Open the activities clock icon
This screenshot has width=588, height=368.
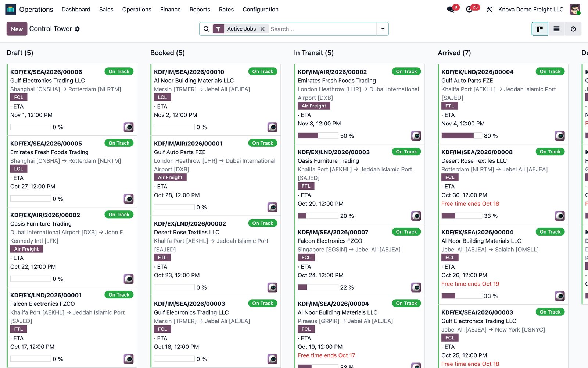(x=469, y=10)
